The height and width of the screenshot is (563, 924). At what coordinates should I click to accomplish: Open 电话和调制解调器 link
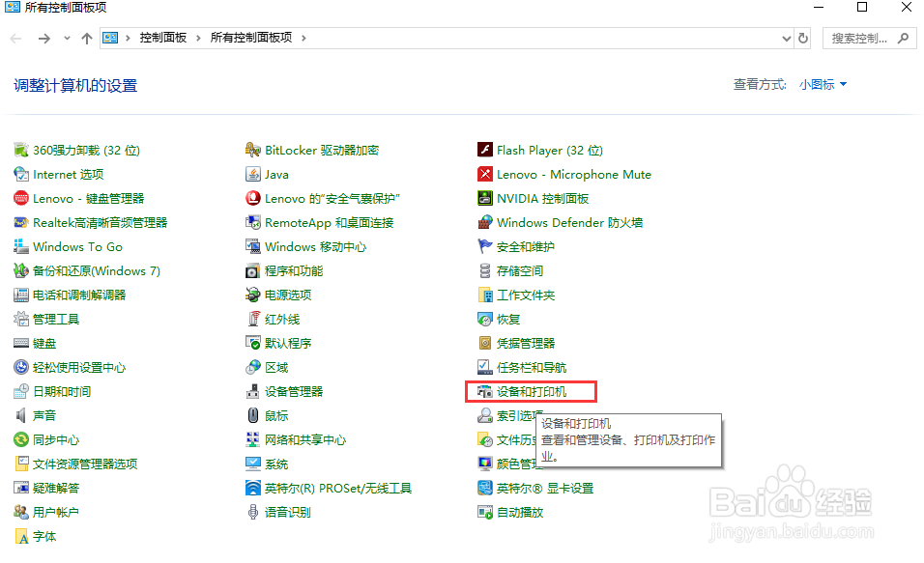click(79, 296)
